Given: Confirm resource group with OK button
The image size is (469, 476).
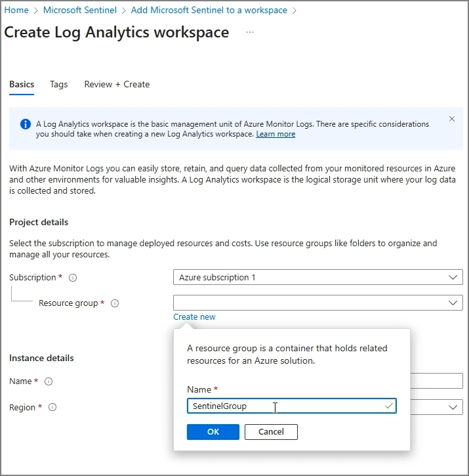Looking at the screenshot, I should [x=213, y=431].
